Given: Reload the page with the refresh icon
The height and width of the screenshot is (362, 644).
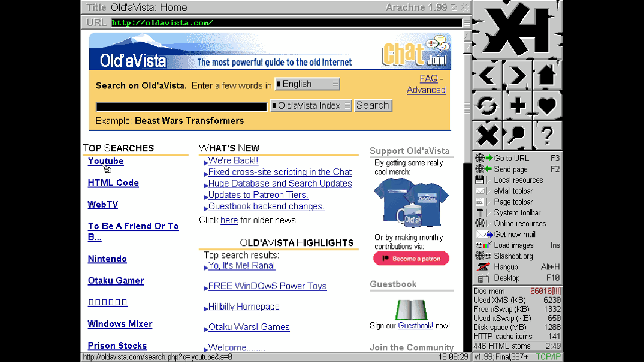Looking at the screenshot, I should pos(487,106).
